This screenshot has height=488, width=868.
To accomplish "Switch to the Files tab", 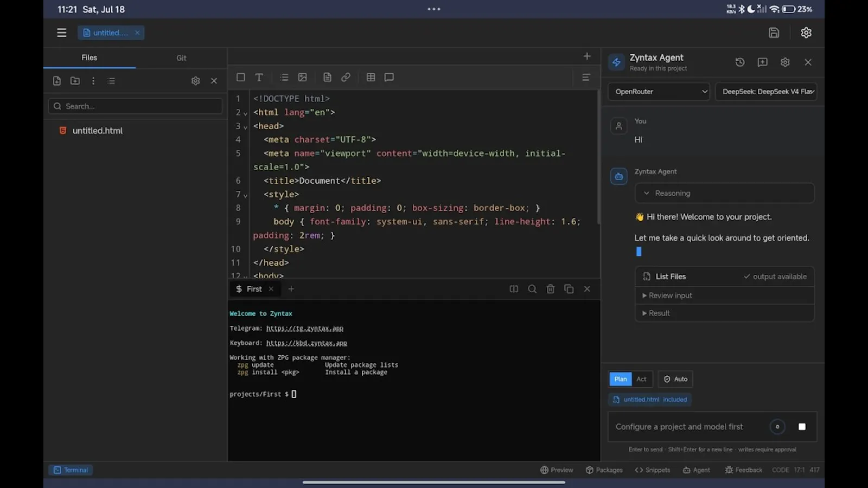I will [x=90, y=57].
